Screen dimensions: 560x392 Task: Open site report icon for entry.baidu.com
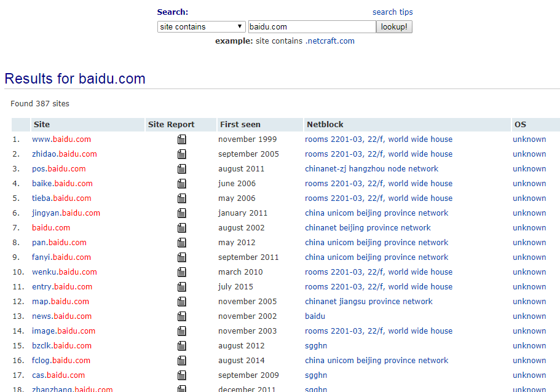[x=182, y=287]
